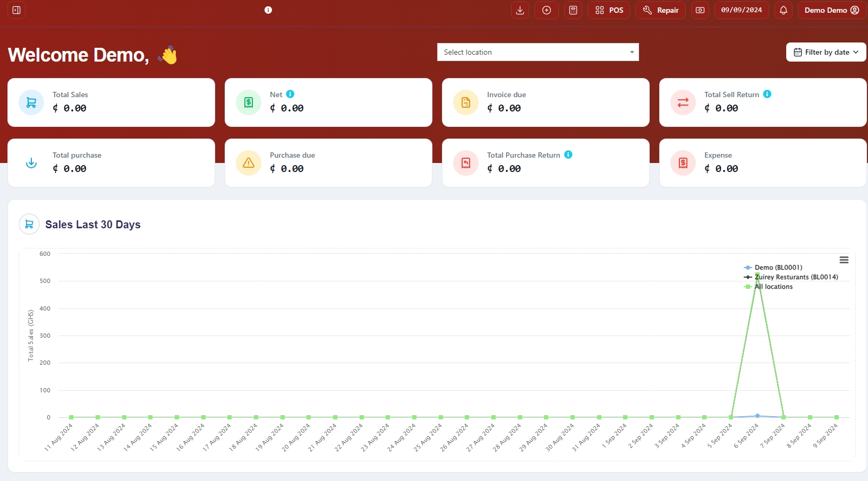This screenshot has height=481, width=868.
Task: Open the Repair section
Action: (660, 10)
